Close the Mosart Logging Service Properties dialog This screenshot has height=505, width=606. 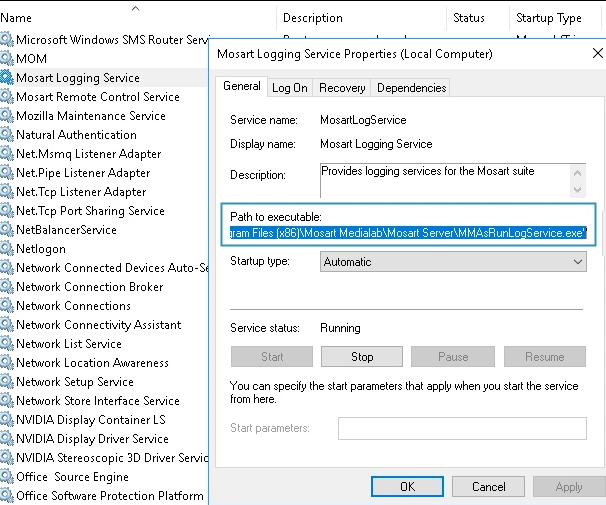click(x=597, y=53)
